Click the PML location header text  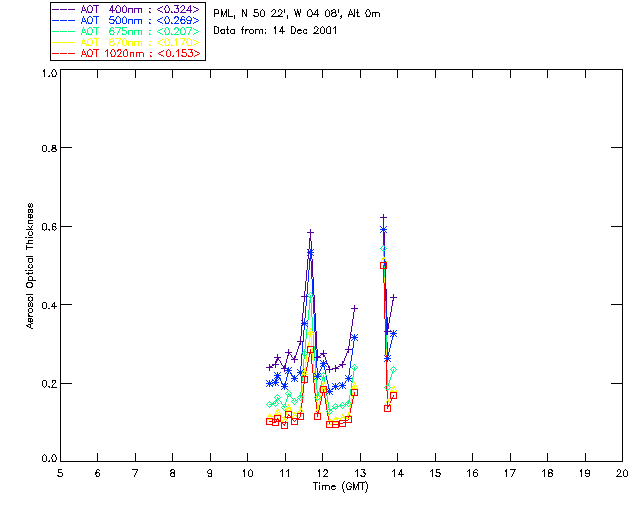(x=297, y=14)
